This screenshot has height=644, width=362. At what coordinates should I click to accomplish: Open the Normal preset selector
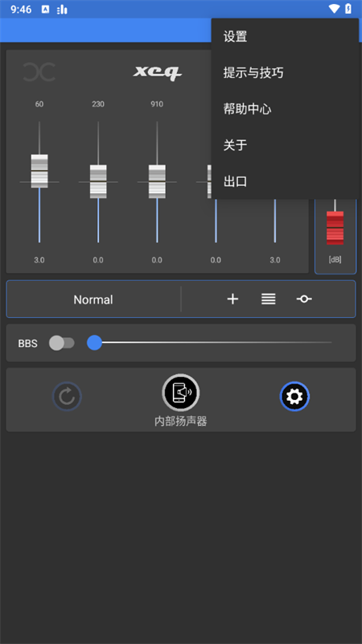[93, 299]
